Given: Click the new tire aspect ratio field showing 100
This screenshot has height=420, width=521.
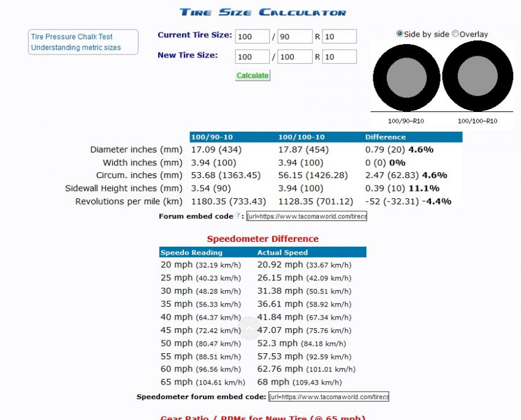Looking at the screenshot, I should (295, 57).
